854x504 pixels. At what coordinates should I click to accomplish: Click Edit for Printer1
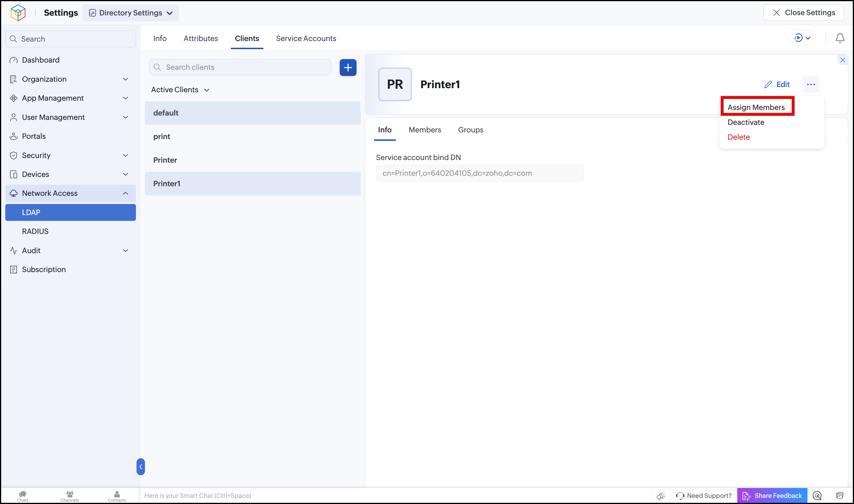coord(777,84)
